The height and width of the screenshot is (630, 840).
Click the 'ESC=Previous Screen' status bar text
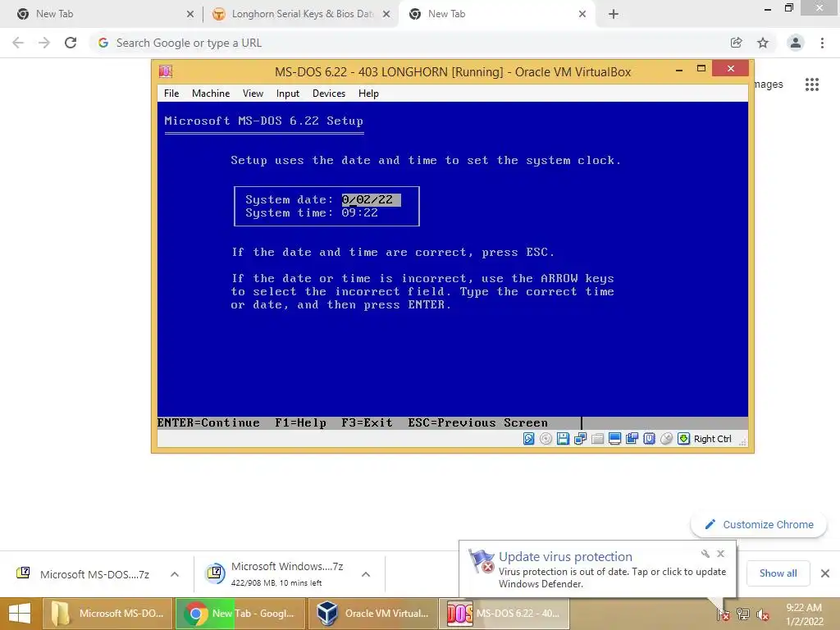478,422
